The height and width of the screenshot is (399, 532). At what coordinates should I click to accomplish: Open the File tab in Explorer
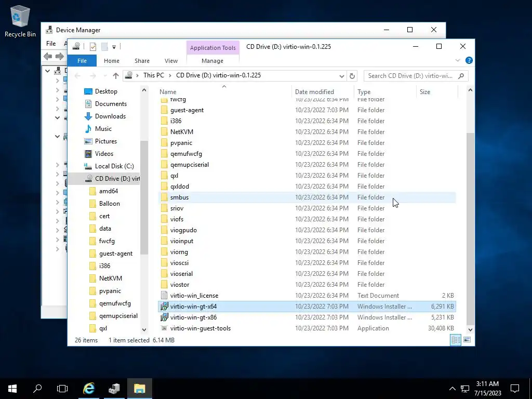tap(82, 61)
